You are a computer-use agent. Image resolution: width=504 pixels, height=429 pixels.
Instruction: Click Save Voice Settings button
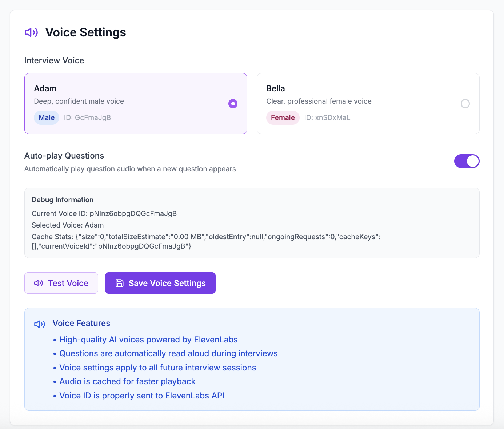pos(160,283)
